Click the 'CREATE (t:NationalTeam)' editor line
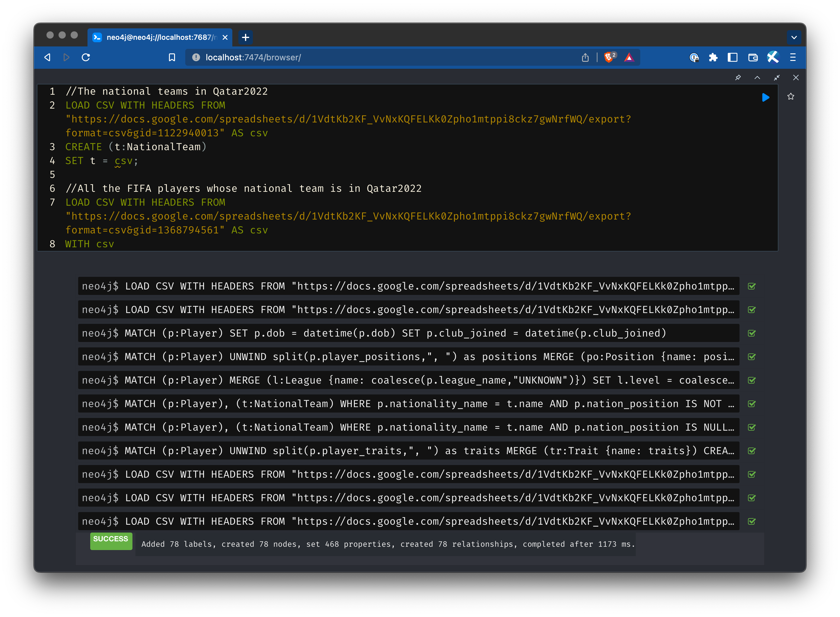The image size is (840, 617). 136,147
